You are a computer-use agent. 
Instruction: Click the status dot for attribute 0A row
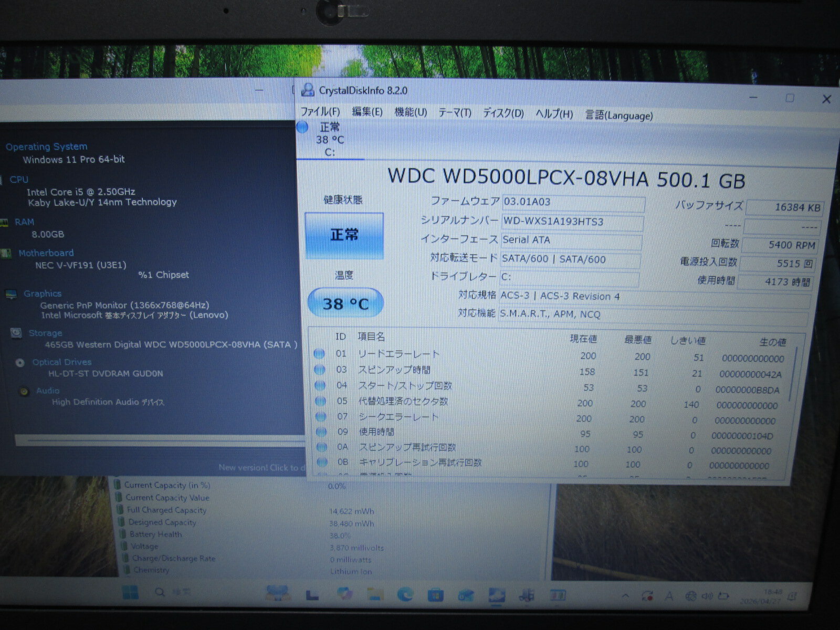[x=322, y=447]
